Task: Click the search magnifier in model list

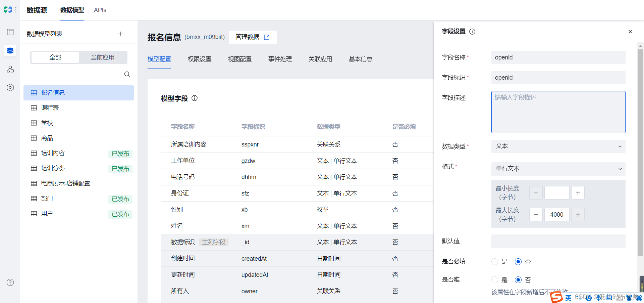Action: point(127,74)
